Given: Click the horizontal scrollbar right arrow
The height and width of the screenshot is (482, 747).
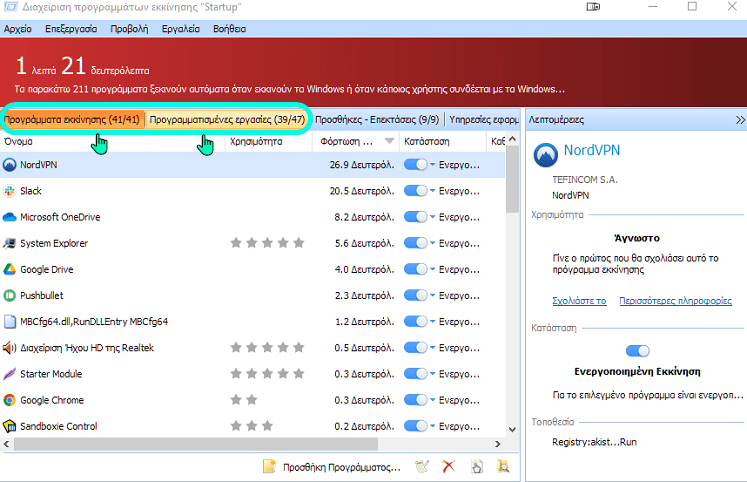Looking at the screenshot, I should point(498,444).
